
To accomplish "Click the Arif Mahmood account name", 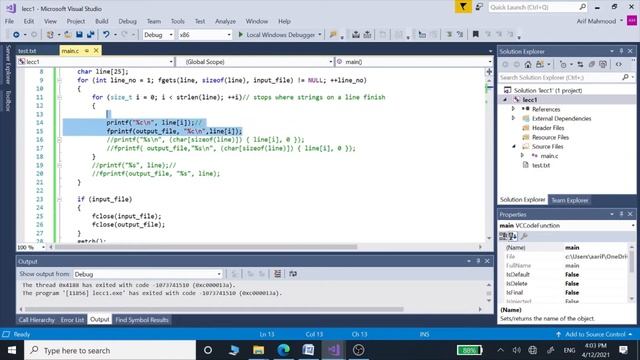I will [596, 21].
